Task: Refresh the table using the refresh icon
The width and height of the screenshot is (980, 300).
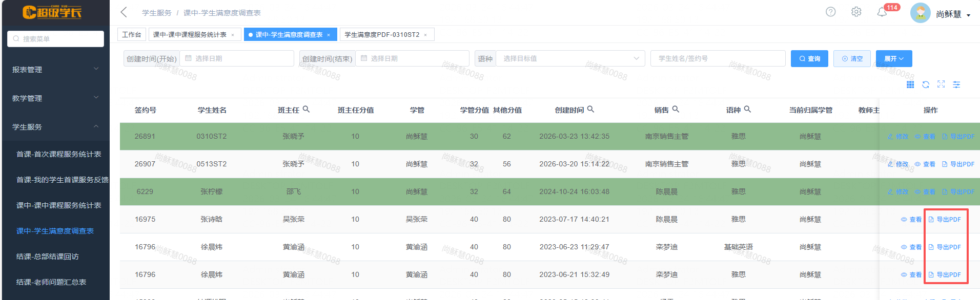Action: tap(926, 84)
